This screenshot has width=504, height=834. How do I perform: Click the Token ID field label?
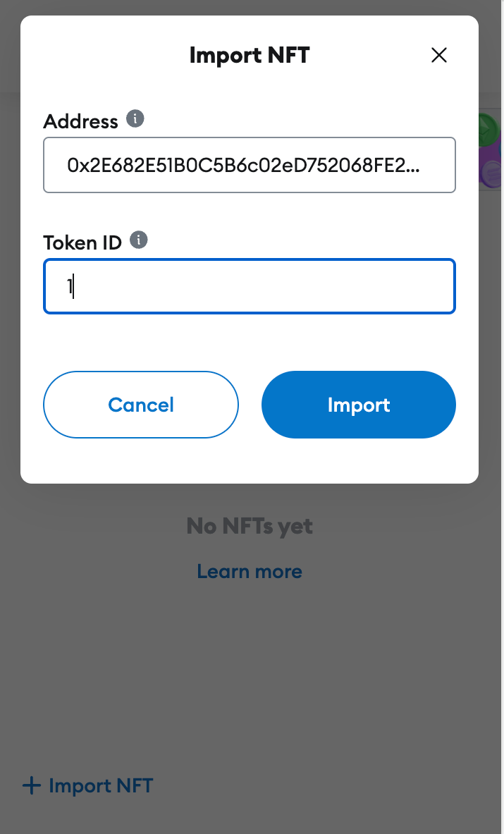click(82, 243)
